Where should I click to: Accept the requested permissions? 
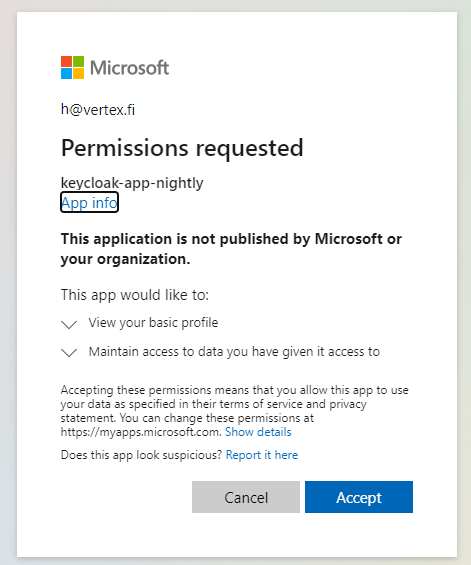coord(359,497)
